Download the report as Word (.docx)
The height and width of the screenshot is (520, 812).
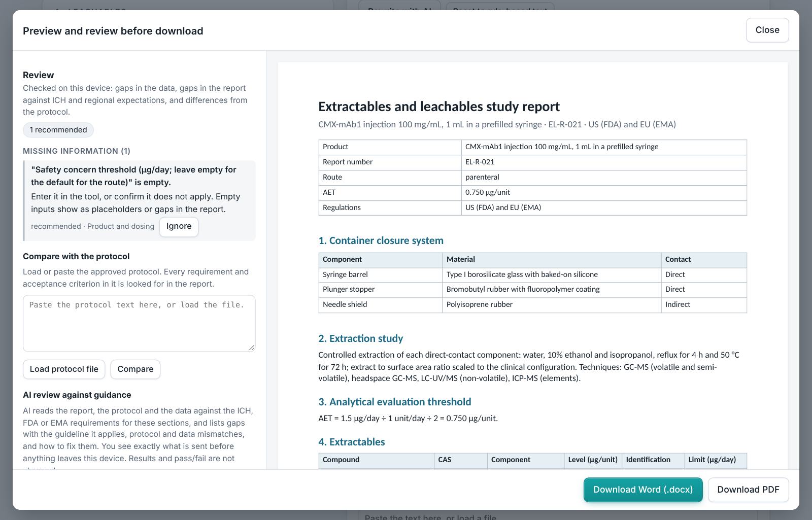(643, 490)
